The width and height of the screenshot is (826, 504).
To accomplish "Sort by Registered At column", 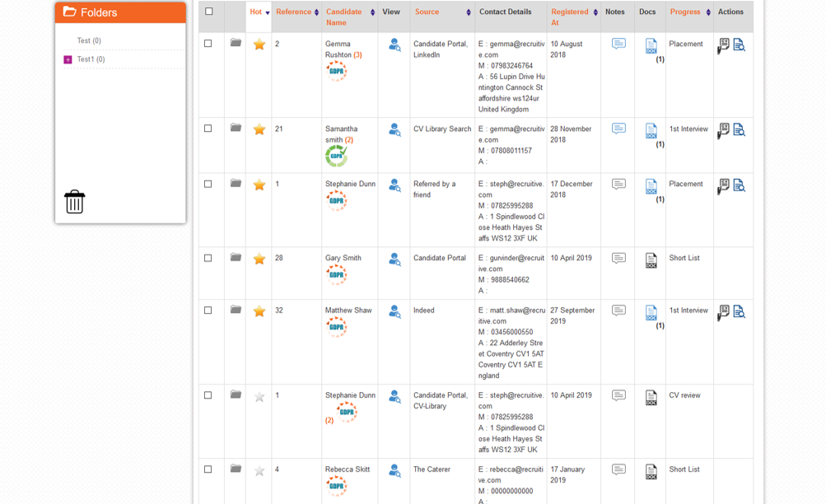I will [574, 16].
